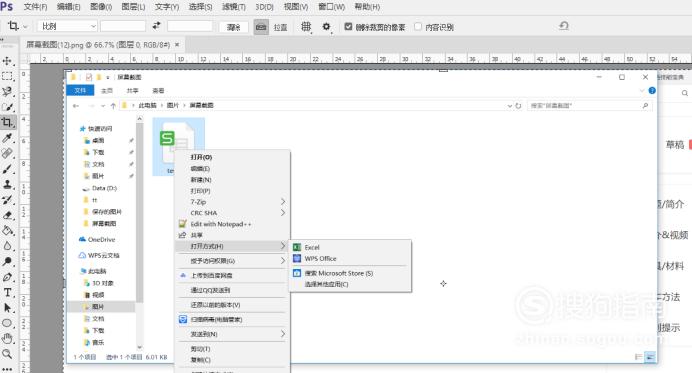The width and height of the screenshot is (692, 373).
Task: Select the Healing Brush tool
Action: (x=7, y=153)
